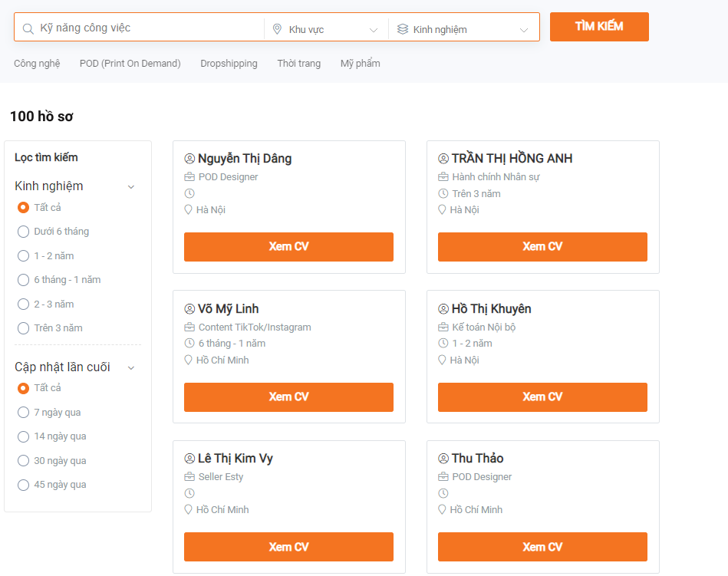Open the Dropshipping category

pos(229,64)
